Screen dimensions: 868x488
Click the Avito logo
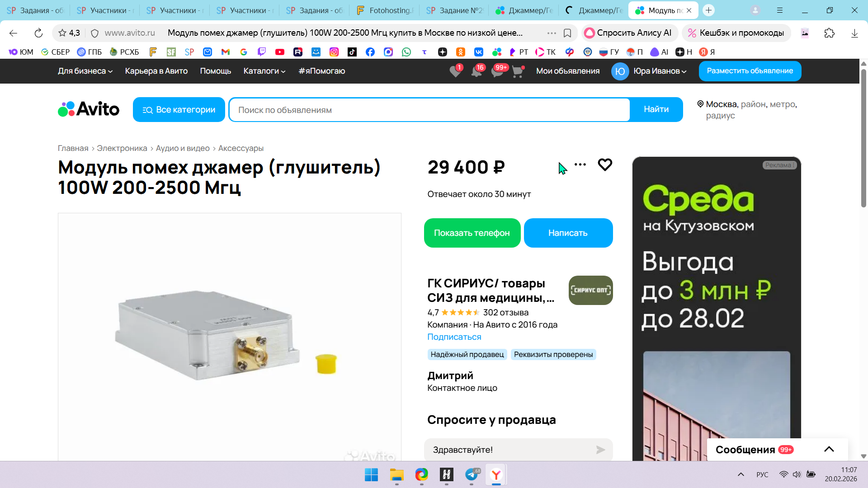89,109
